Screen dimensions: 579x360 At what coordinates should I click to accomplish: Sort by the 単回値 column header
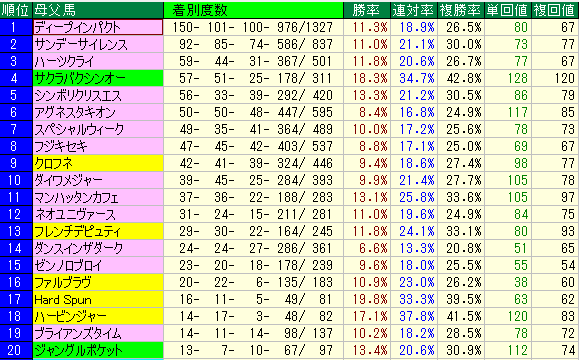[507, 10]
